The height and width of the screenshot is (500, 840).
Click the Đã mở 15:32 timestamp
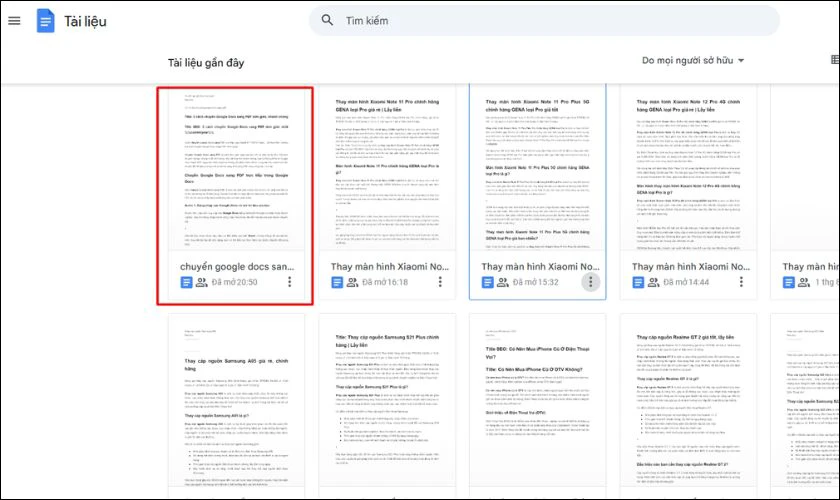click(x=535, y=282)
